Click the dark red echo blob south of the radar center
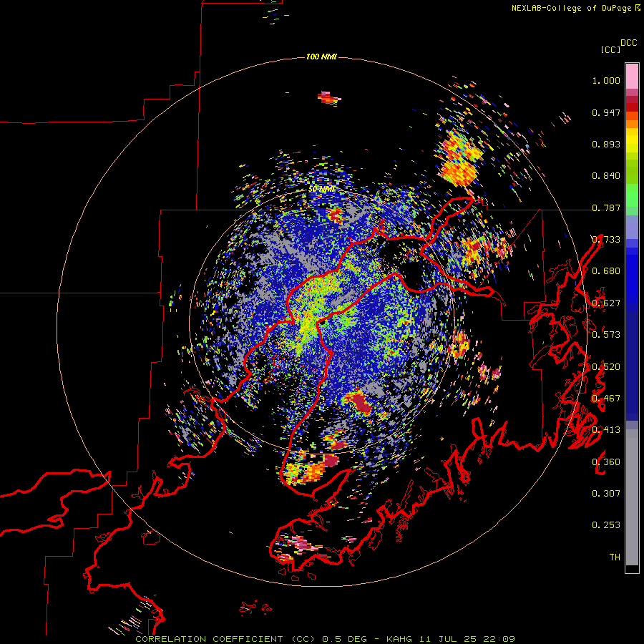This screenshot has width=644, height=644. coord(362,404)
